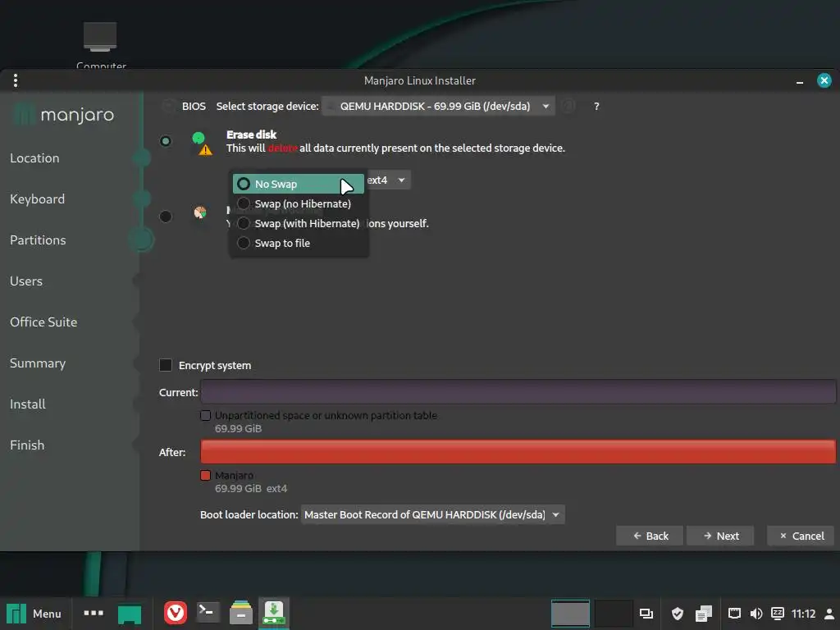The height and width of the screenshot is (630, 840).
Task: Go to the Install step
Action: (x=28, y=404)
